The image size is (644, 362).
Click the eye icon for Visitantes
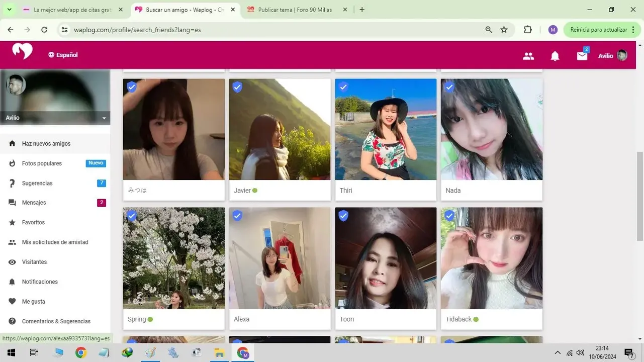[12, 262]
